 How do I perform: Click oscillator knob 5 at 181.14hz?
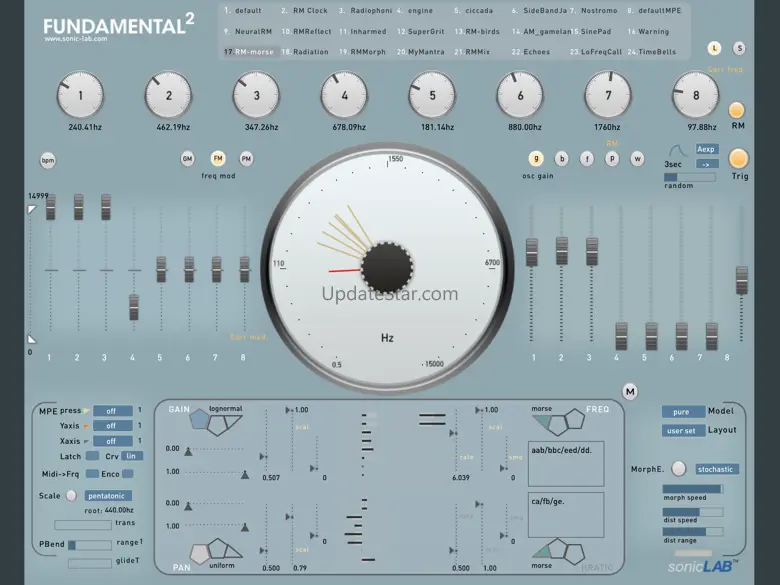pos(432,96)
